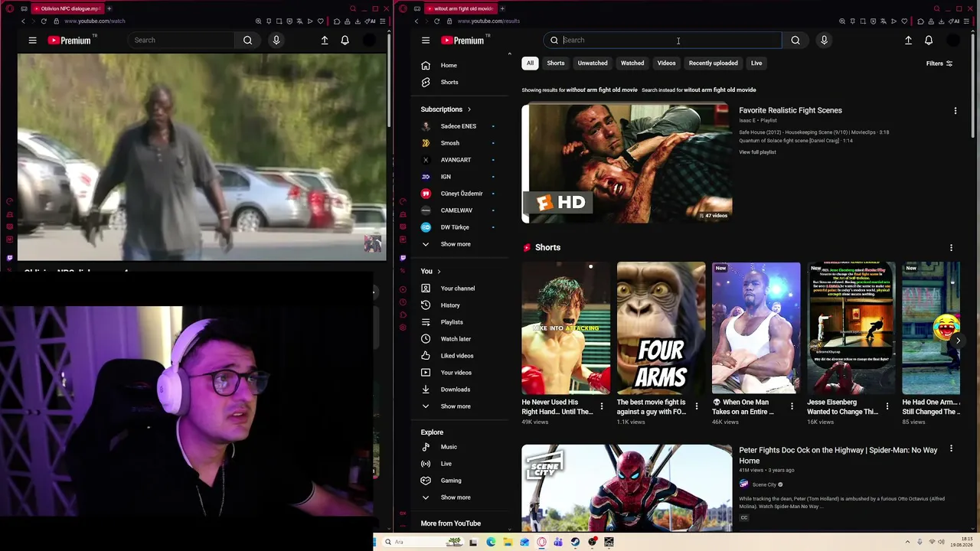Focus the search field in the results window

coord(663,40)
